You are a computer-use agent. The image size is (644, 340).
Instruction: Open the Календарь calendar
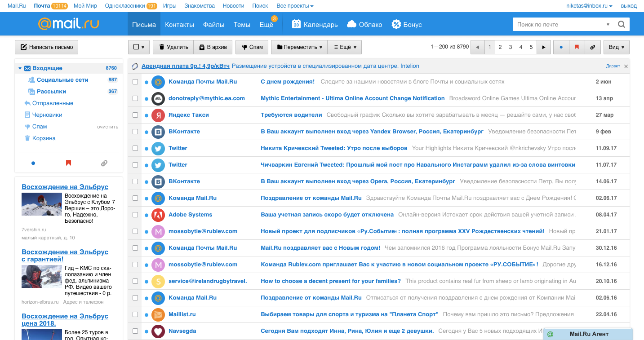coord(315,24)
